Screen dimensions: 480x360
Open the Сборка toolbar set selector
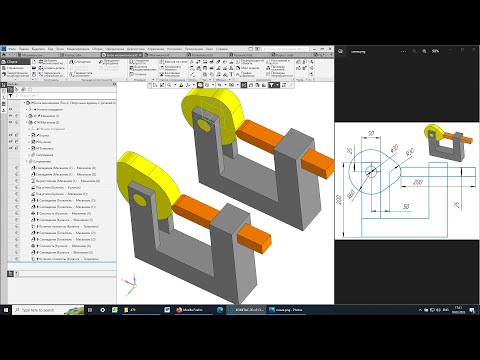click(x=15, y=62)
